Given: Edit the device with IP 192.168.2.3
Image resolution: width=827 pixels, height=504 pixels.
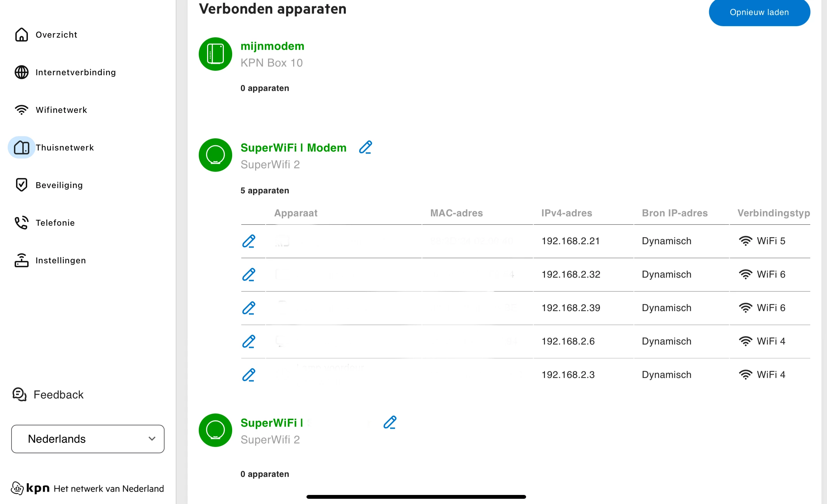Looking at the screenshot, I should tap(249, 375).
